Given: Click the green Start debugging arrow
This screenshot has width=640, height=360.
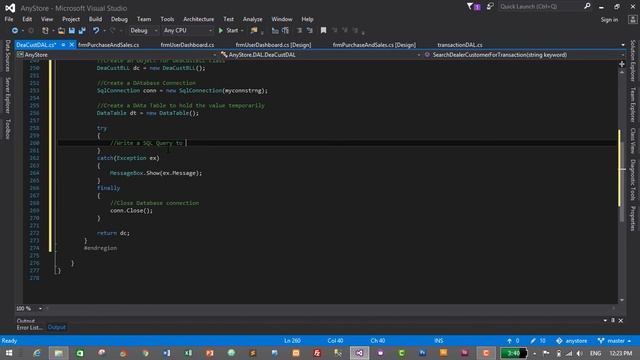Looking at the screenshot, I should pos(221,31).
